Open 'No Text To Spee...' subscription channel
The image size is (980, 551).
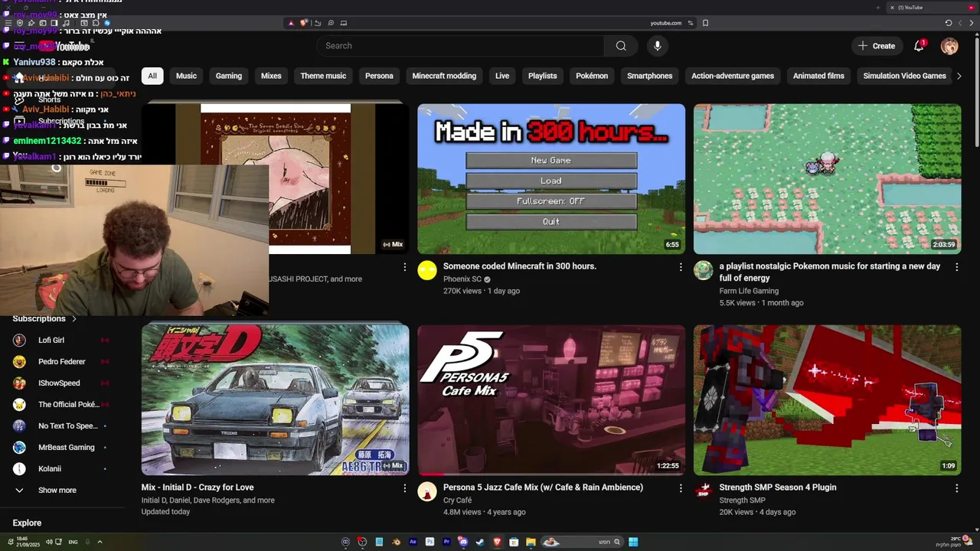[x=67, y=426]
